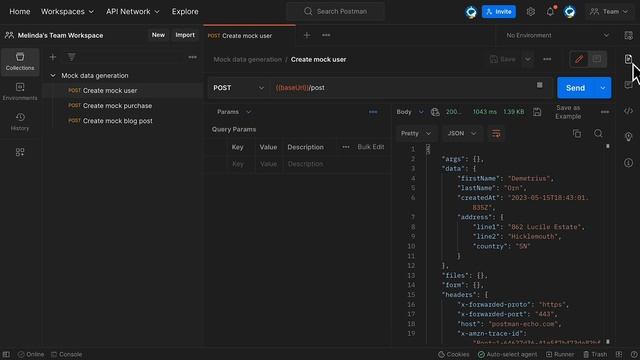Copy the response body with copy icon
Viewport: 640px width, 360px height.
[577, 133]
